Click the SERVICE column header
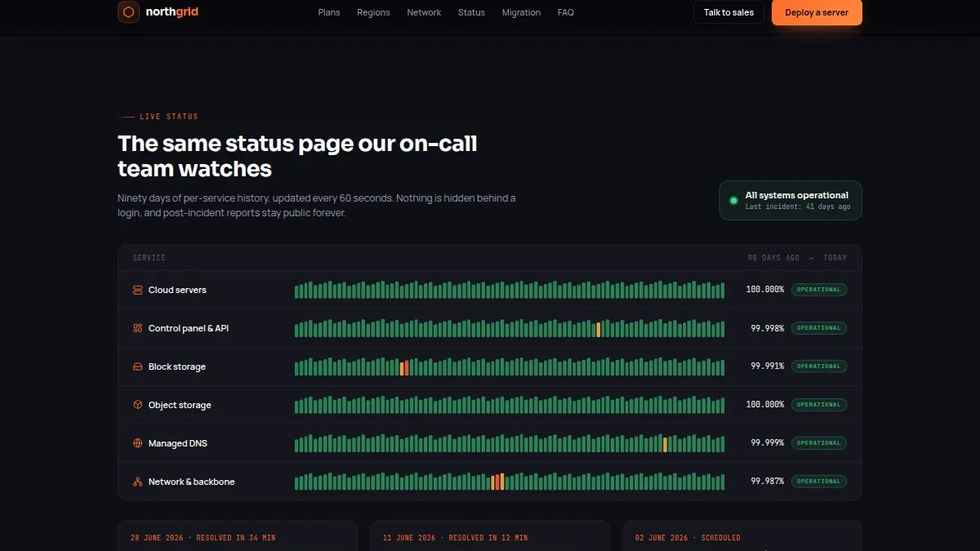Screen dimensions: 980x551 click(149, 258)
